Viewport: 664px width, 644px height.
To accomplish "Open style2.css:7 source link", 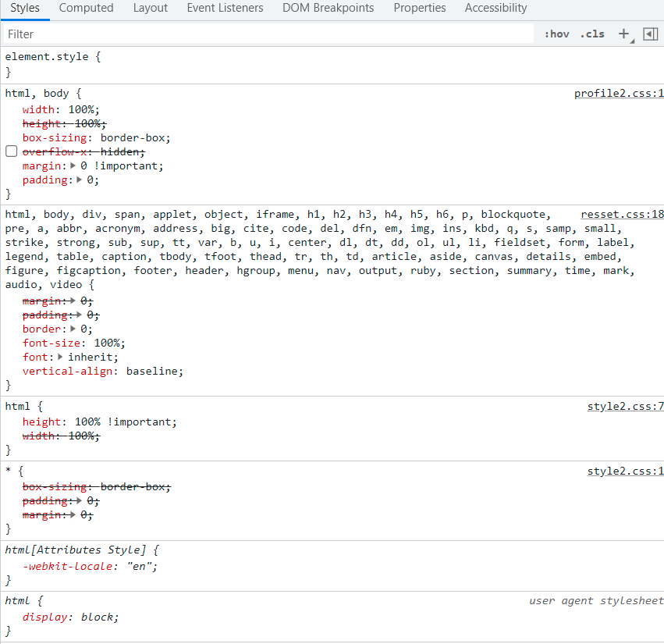I will point(625,407).
